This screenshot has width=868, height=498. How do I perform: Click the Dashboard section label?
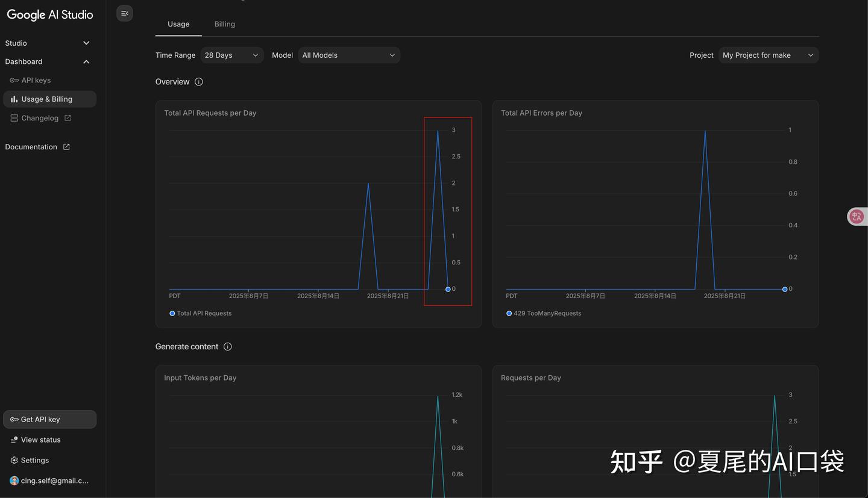[24, 62]
